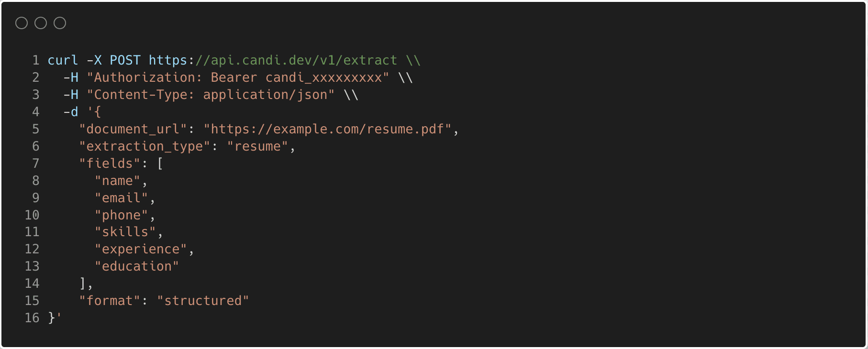Click the api.candi.dev/v1/extract URL

point(296,60)
